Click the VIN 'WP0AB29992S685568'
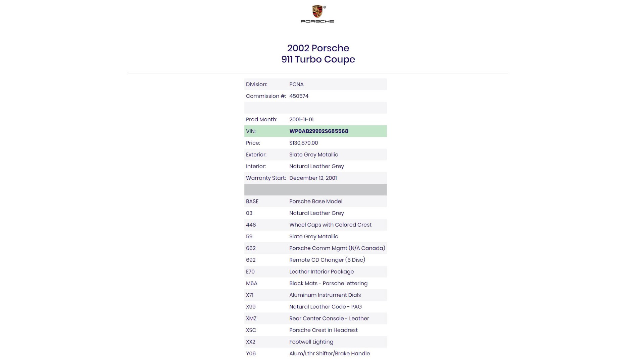The width and height of the screenshot is (644, 362). click(x=319, y=131)
